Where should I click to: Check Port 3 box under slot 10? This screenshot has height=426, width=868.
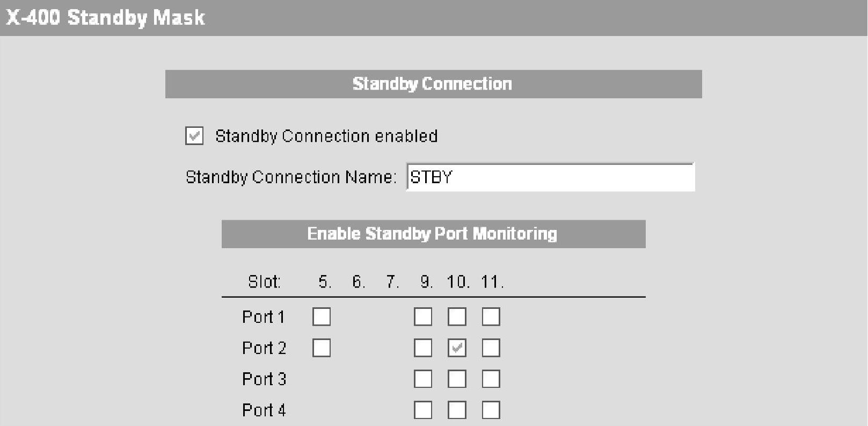457,379
